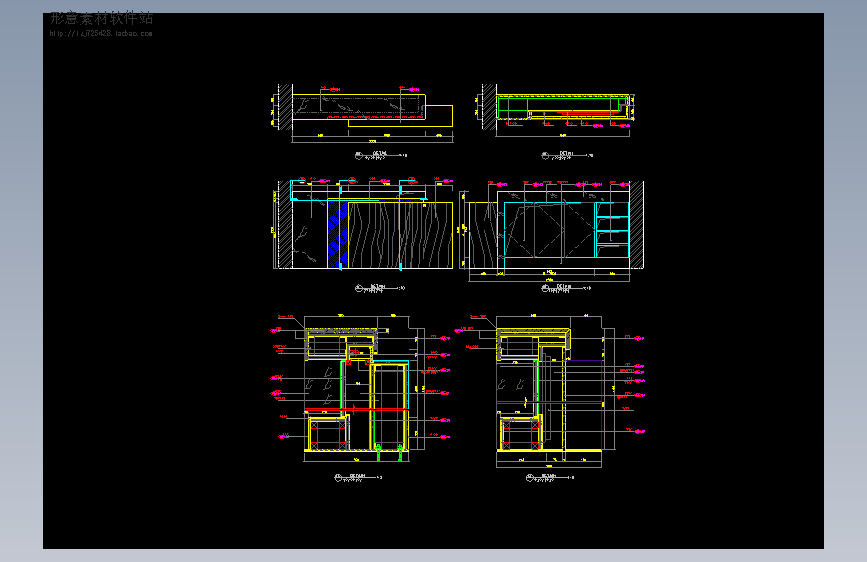Click the top-left cabinet plan drawing
Viewport: 867px width, 562px height.
[x=362, y=113]
